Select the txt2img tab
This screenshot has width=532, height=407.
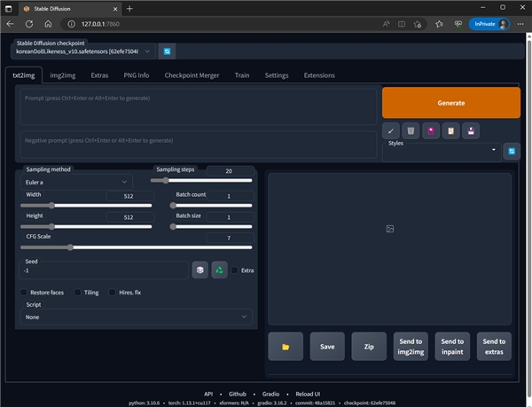pyautogui.click(x=24, y=75)
